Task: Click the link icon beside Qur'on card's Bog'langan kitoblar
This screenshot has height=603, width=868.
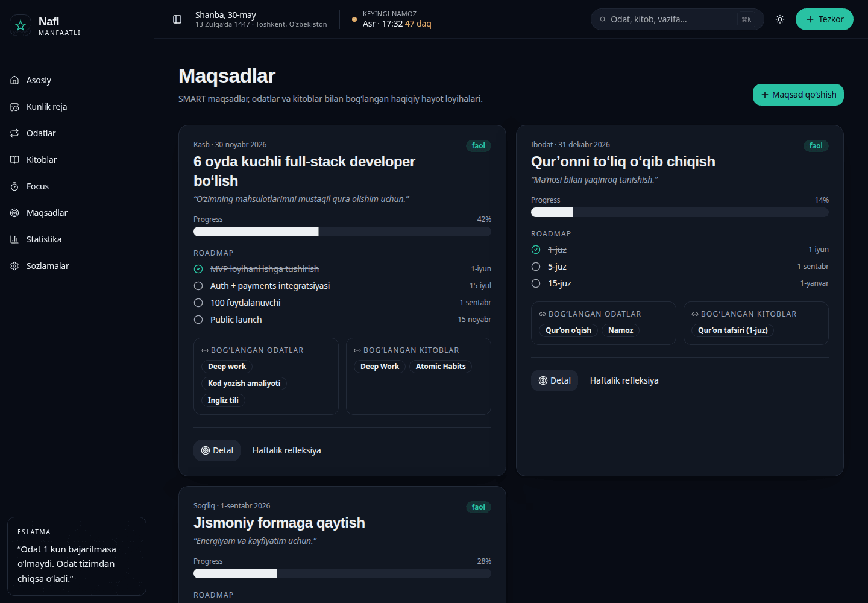Action: [695, 314]
